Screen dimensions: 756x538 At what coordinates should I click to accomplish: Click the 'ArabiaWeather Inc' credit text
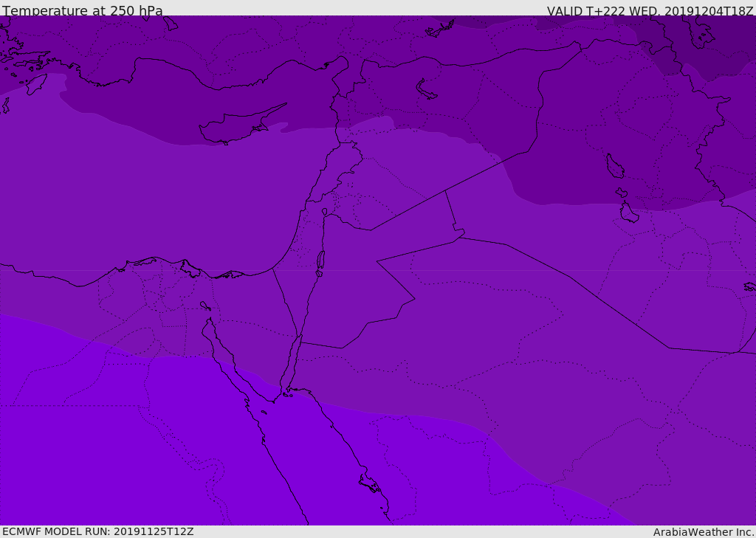(704, 532)
